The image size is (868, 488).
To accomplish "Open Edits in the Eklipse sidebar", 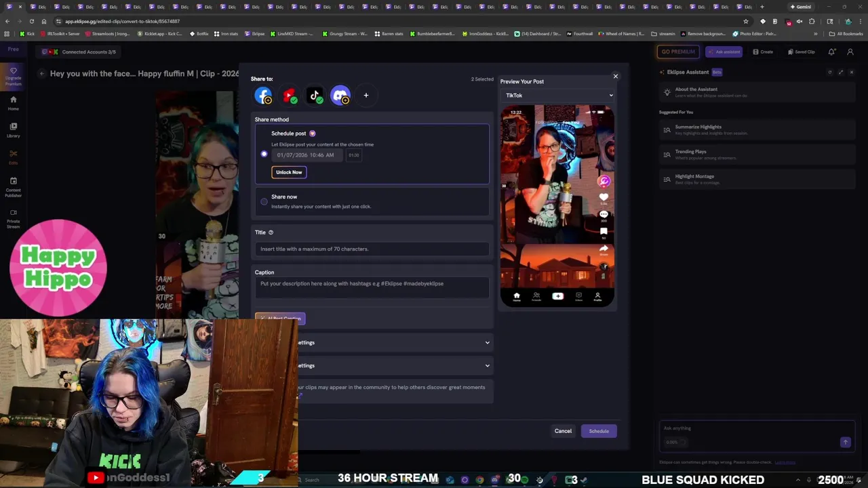I will click(x=13, y=157).
